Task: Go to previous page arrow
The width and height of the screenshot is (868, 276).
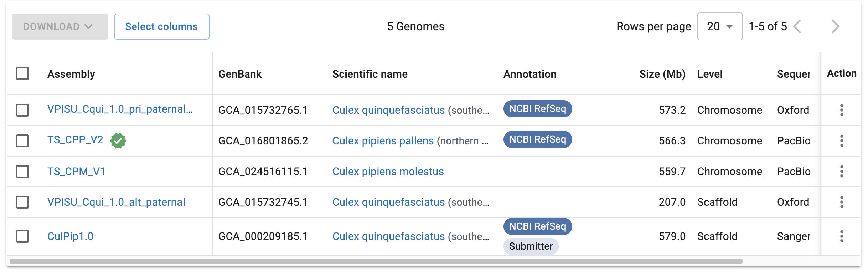Action: pyautogui.click(x=797, y=26)
